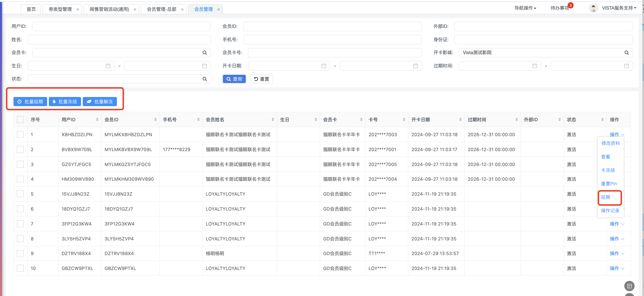Image resolution: width=644 pixels, height=296 pixels.
Task: Open calendar for 开卡日期 end date
Action: (416, 66)
